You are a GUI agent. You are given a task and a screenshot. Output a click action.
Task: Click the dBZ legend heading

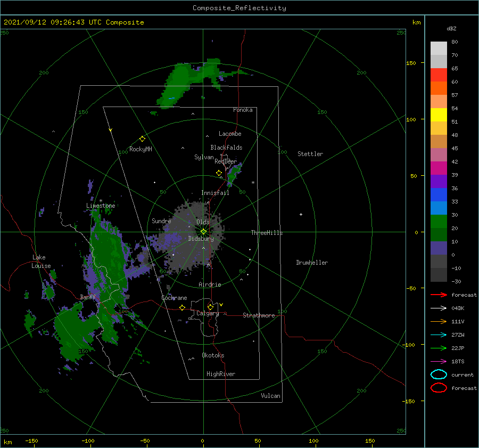coord(451,28)
